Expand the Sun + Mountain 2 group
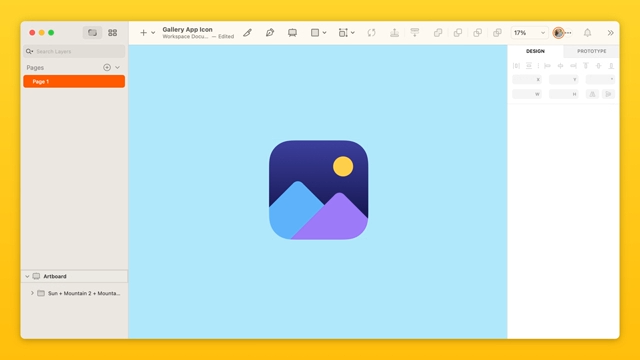This screenshot has height=360, width=640. coord(32,293)
